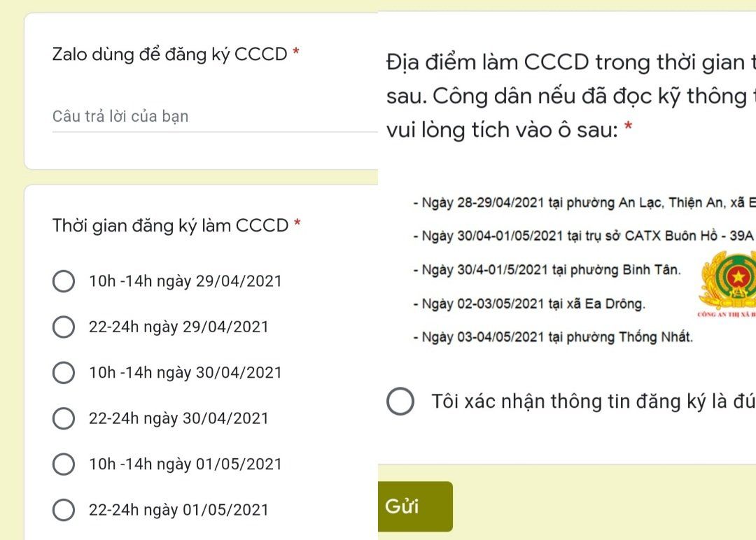Click the Zalo answer text field
This screenshot has width=756, height=540.
coord(213,117)
